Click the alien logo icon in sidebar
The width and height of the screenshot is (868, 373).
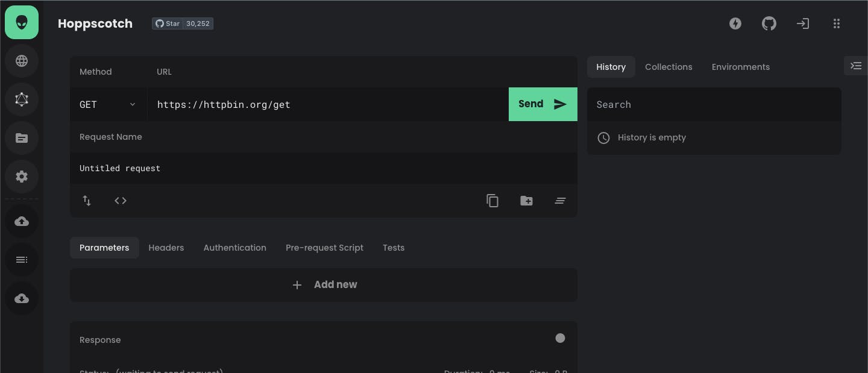pyautogui.click(x=22, y=22)
